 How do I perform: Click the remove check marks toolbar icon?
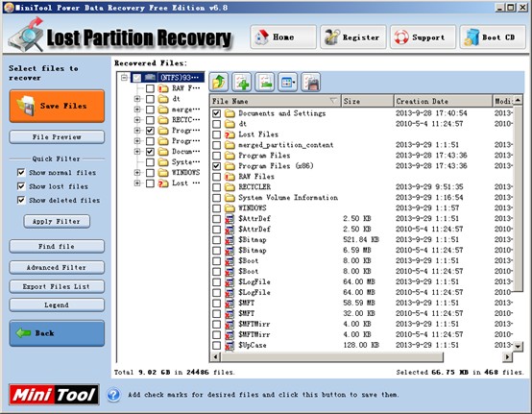coord(265,82)
